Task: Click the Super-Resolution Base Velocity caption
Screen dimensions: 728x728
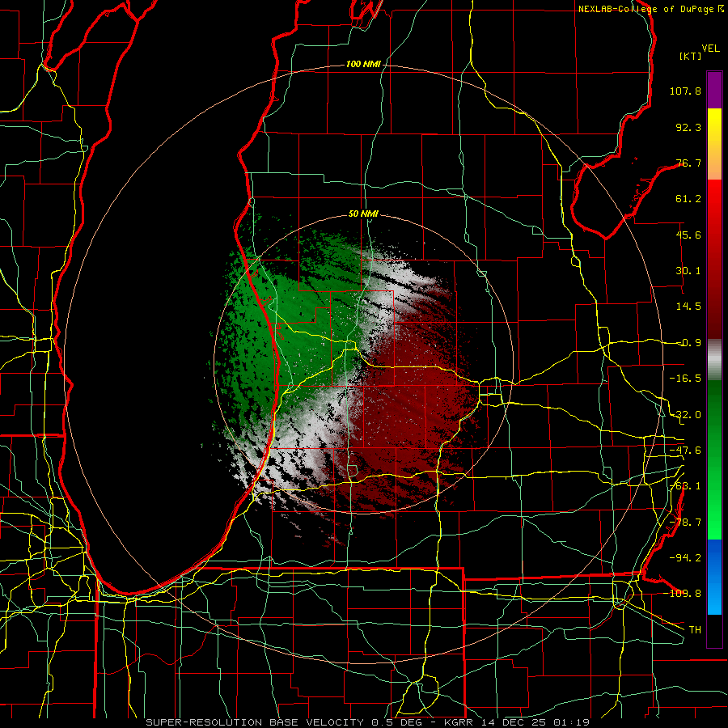Action: coord(368,722)
